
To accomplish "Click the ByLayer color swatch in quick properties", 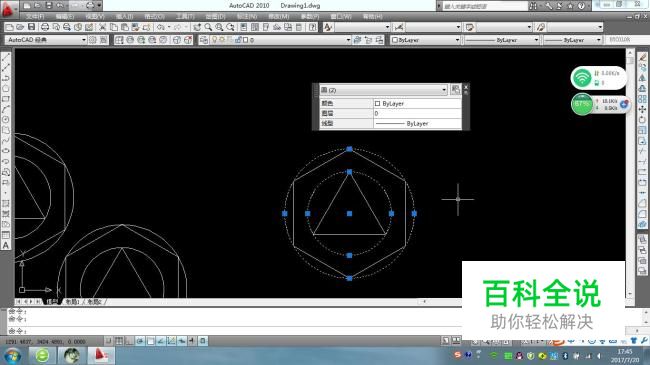I will [377, 103].
